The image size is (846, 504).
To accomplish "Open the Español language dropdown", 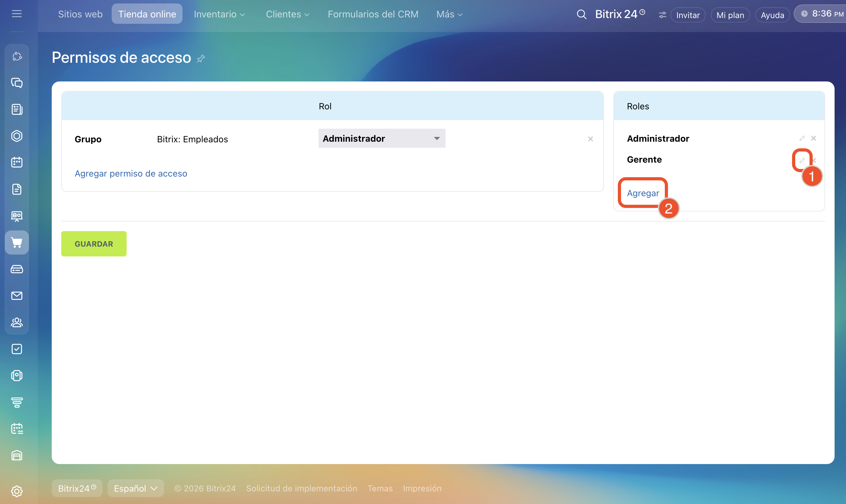I will coord(135,488).
